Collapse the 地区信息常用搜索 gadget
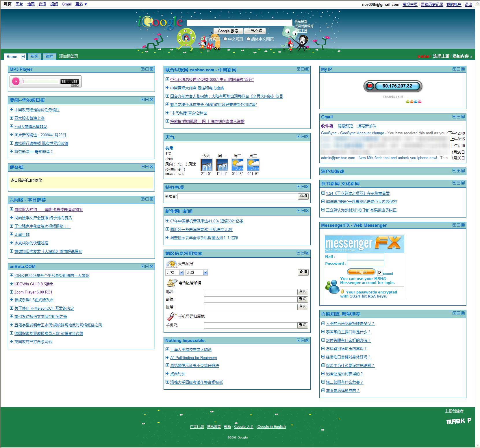 pyautogui.click(x=303, y=253)
